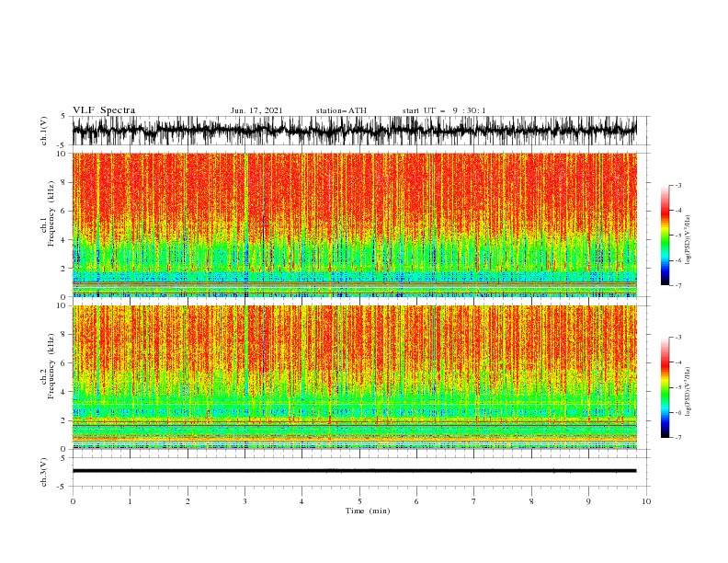Click the time axis tick "10"
Screen dimensions: 728x563
coord(646,501)
